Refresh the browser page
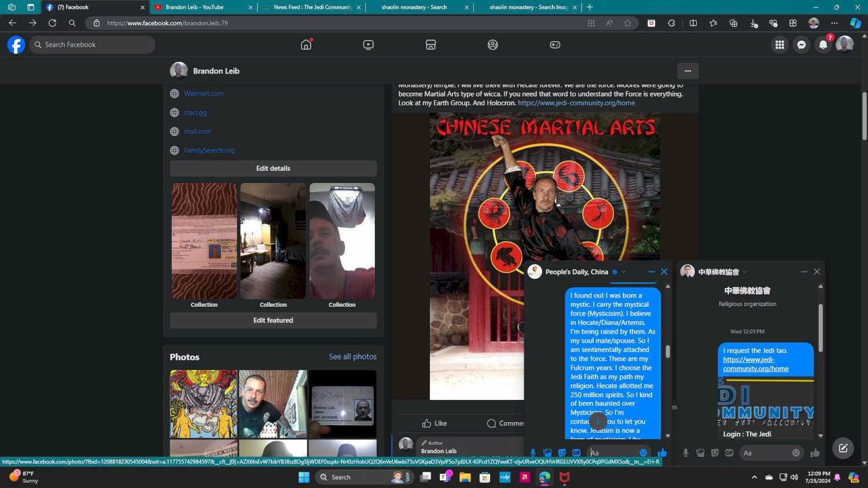868x488 pixels. pyautogui.click(x=52, y=23)
